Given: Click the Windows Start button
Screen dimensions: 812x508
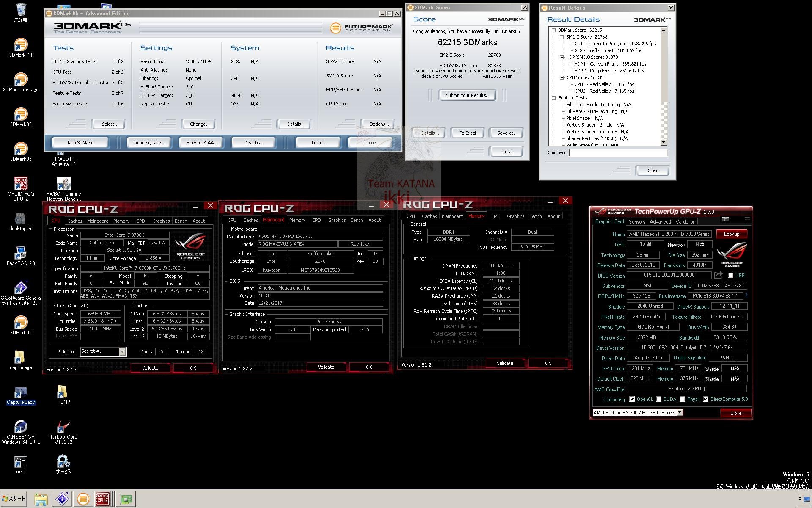Looking at the screenshot, I should (x=14, y=499).
